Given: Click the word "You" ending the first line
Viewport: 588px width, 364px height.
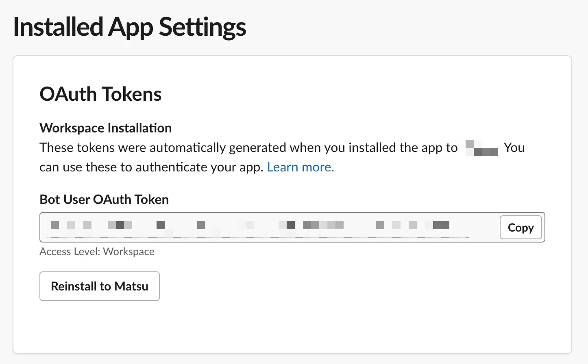Looking at the screenshot, I should pyautogui.click(x=514, y=147).
